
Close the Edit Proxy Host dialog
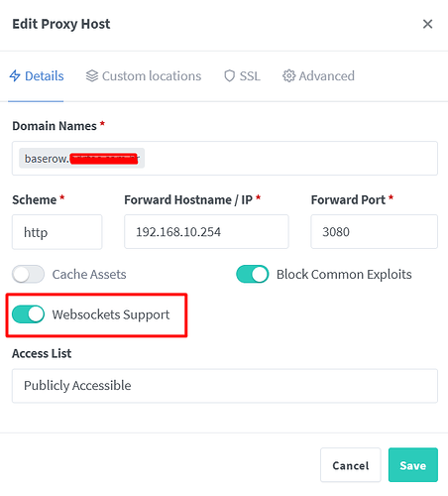(x=427, y=24)
